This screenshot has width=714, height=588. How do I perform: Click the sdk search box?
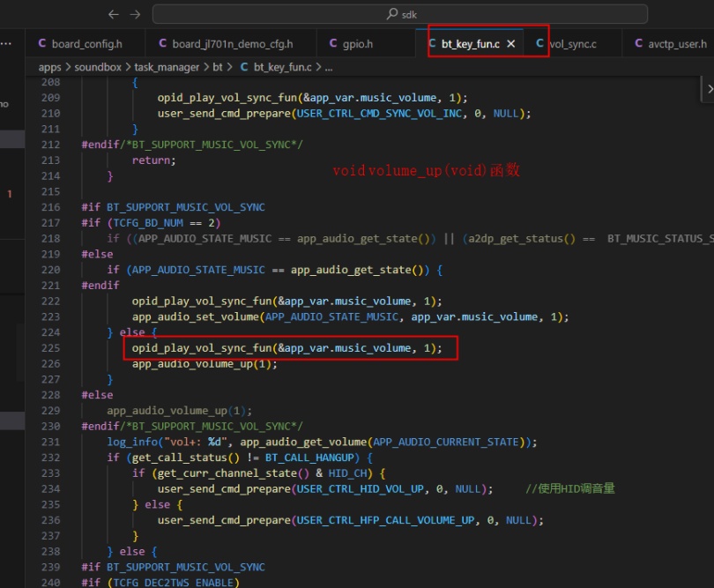[400, 14]
